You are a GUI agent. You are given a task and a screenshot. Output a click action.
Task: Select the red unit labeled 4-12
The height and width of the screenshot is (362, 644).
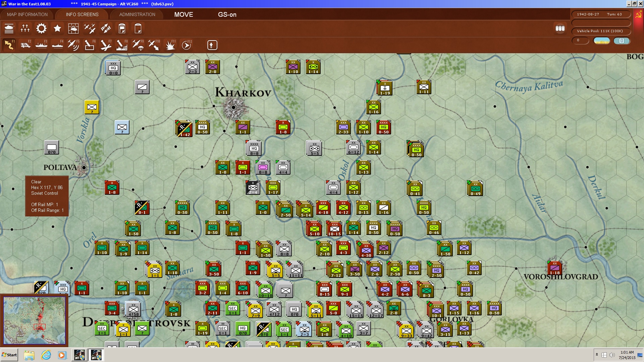click(x=343, y=208)
